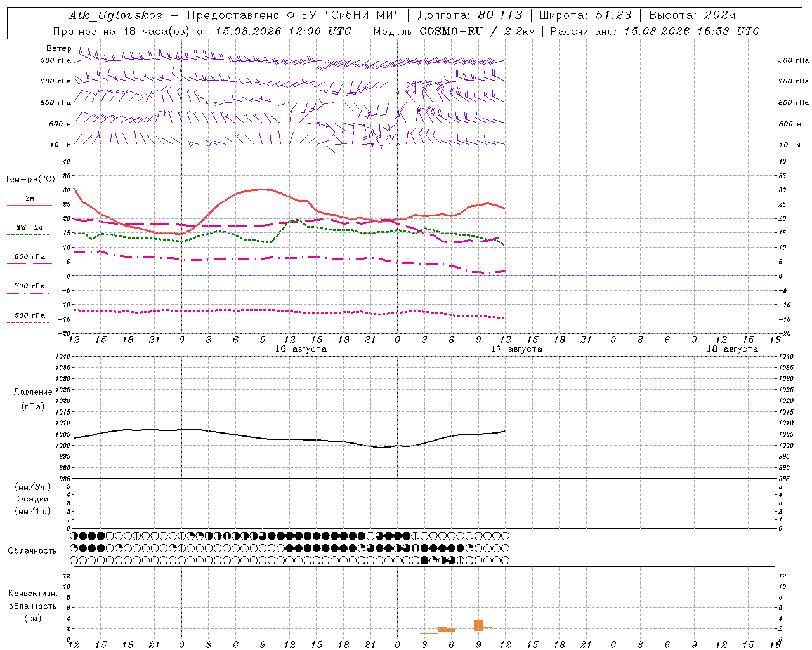Select the 17 августа date marker

[516, 349]
